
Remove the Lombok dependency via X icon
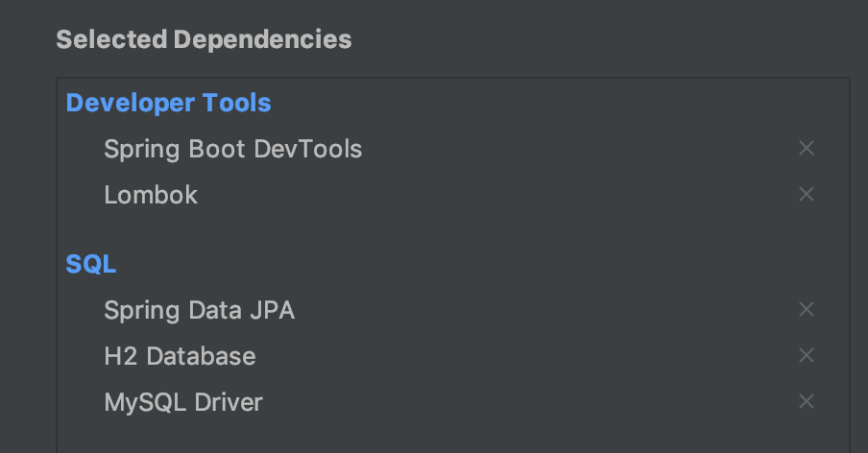(x=806, y=194)
